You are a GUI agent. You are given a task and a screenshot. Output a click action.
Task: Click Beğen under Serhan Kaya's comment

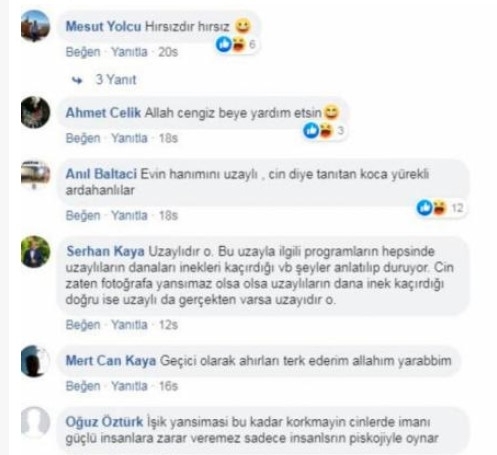tap(83, 325)
